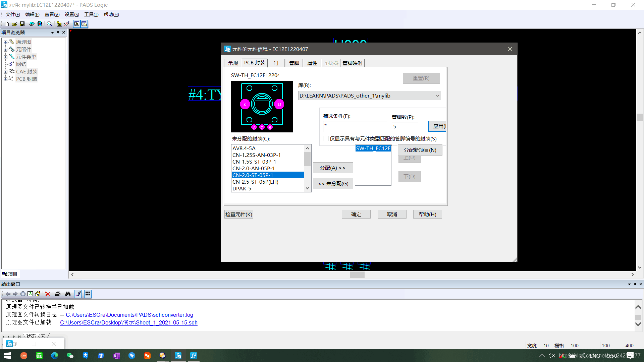This screenshot has height=362, width=644.
Task: Click the Open folder toolbar icon
Action: 14,24
